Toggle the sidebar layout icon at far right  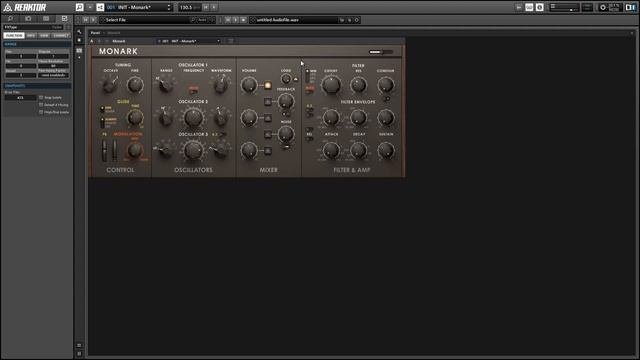(x=631, y=7)
